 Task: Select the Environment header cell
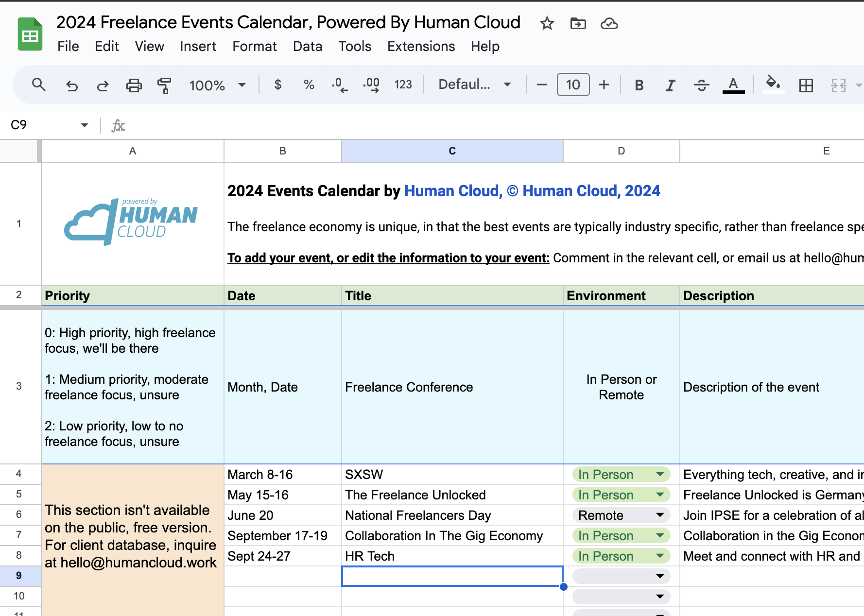[x=622, y=296]
